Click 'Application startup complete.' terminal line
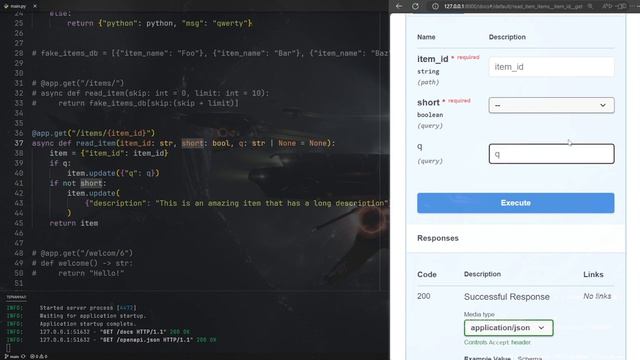 [x=88, y=324]
